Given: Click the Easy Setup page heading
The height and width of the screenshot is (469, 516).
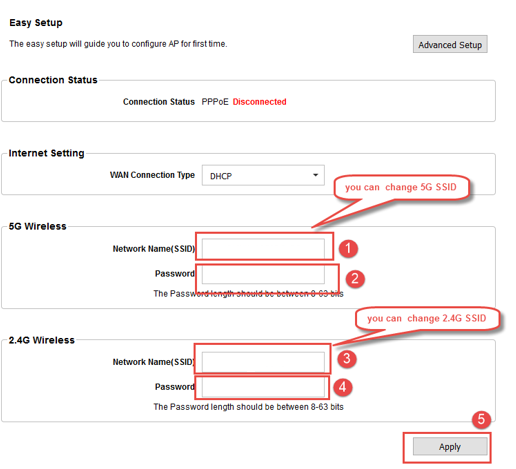Looking at the screenshot, I should click(36, 23).
